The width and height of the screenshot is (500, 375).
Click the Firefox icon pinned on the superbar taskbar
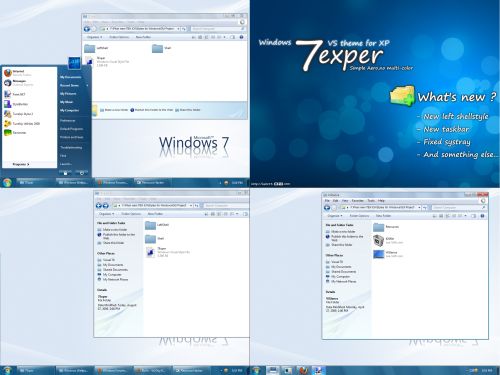tap(303, 370)
